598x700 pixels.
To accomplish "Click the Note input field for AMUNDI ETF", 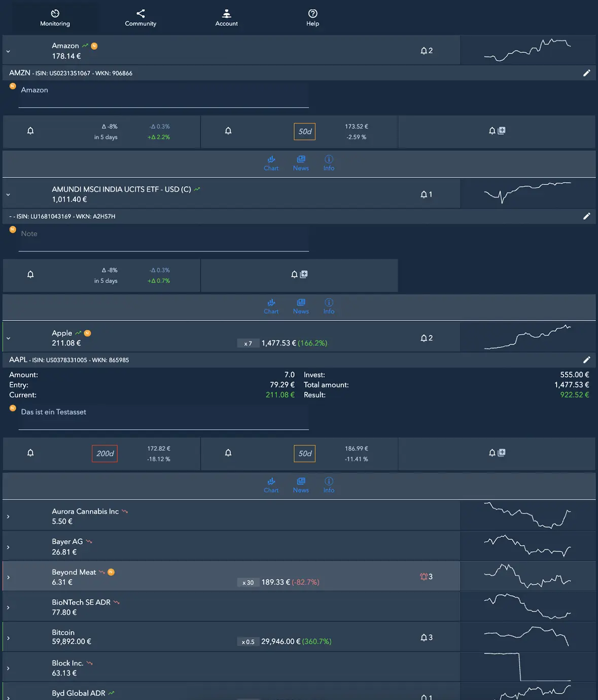I will click(x=163, y=234).
